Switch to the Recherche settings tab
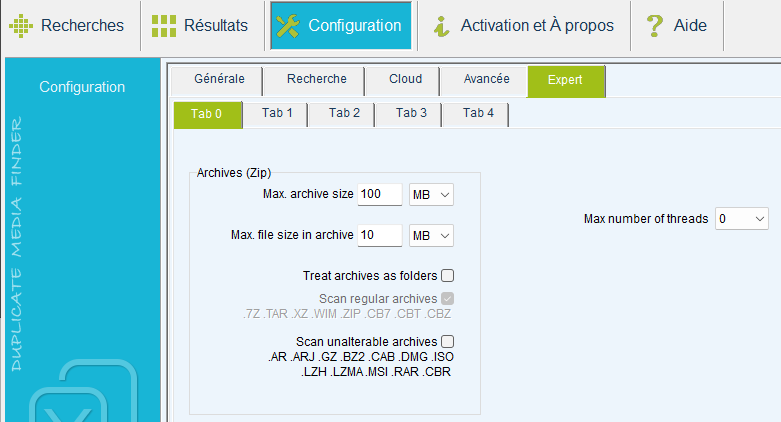 (x=315, y=79)
